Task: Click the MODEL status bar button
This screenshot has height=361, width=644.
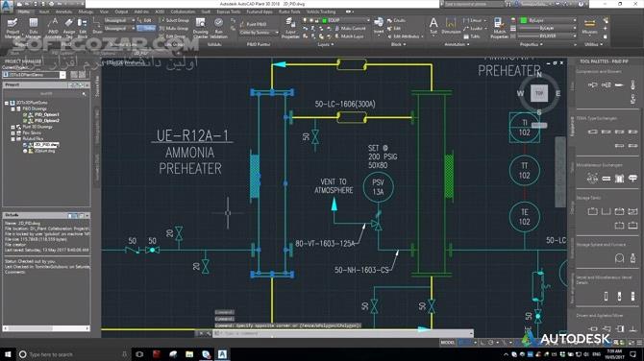Action: pos(448,342)
